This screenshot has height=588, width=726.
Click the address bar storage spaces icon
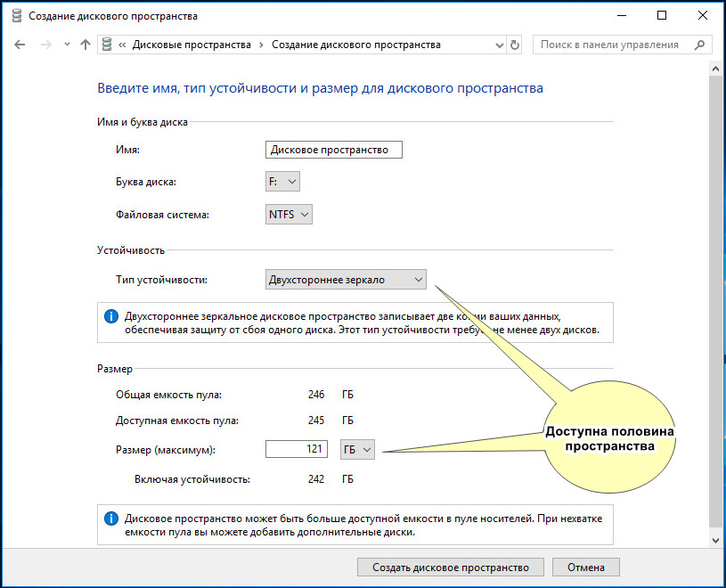point(107,45)
